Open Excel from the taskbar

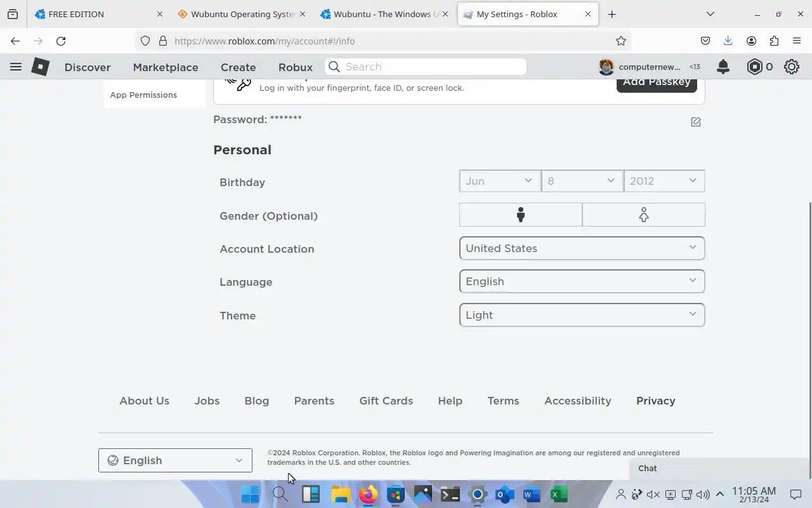pos(559,494)
